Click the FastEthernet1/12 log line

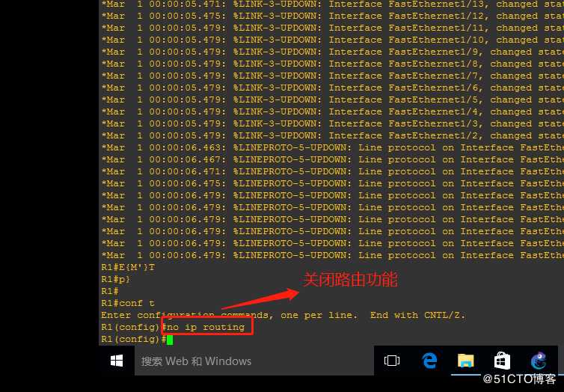tap(332, 16)
